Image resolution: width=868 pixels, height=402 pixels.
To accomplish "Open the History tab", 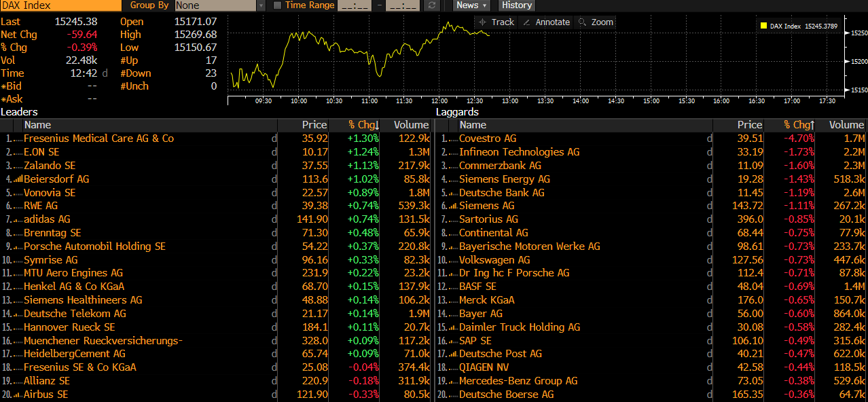I will click(x=516, y=5).
